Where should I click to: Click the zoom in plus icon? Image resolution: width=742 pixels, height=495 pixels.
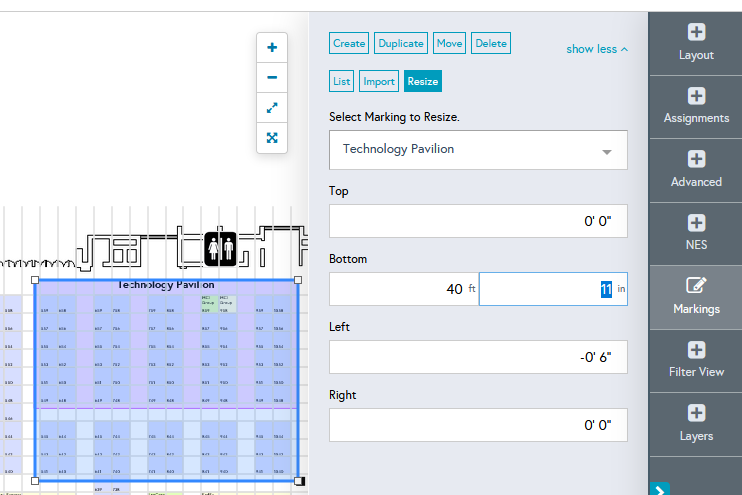click(x=272, y=47)
